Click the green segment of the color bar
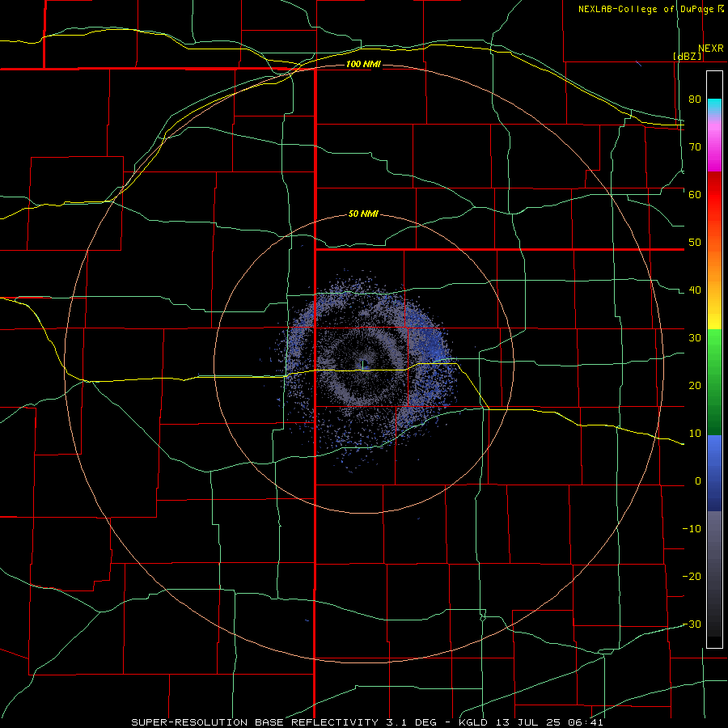The width and height of the screenshot is (728, 728). [714, 382]
